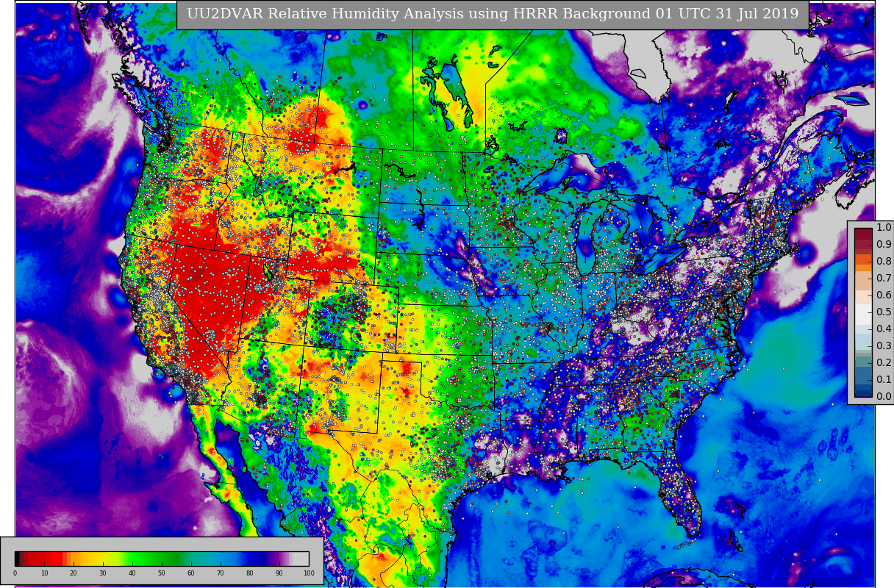Click the 0.2 label on vertical colorbar

coord(884,362)
